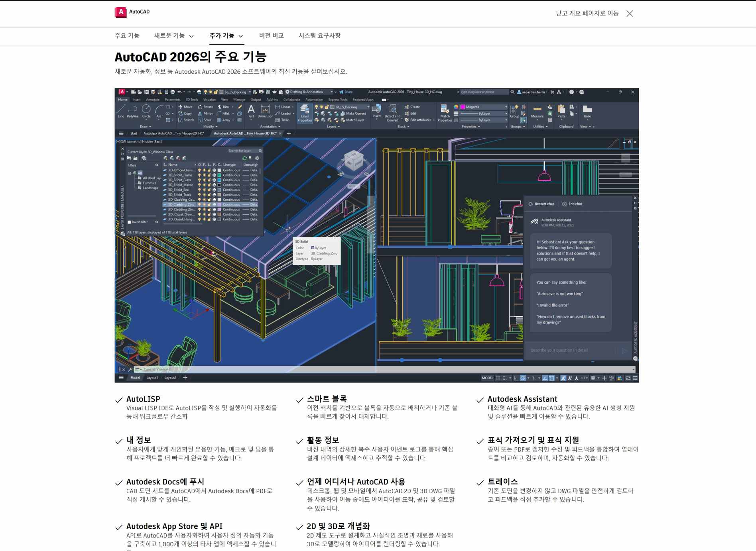Viewport: 756px width, 551px height.
Task: Open the 버전 비교 tab
Action: (x=272, y=36)
